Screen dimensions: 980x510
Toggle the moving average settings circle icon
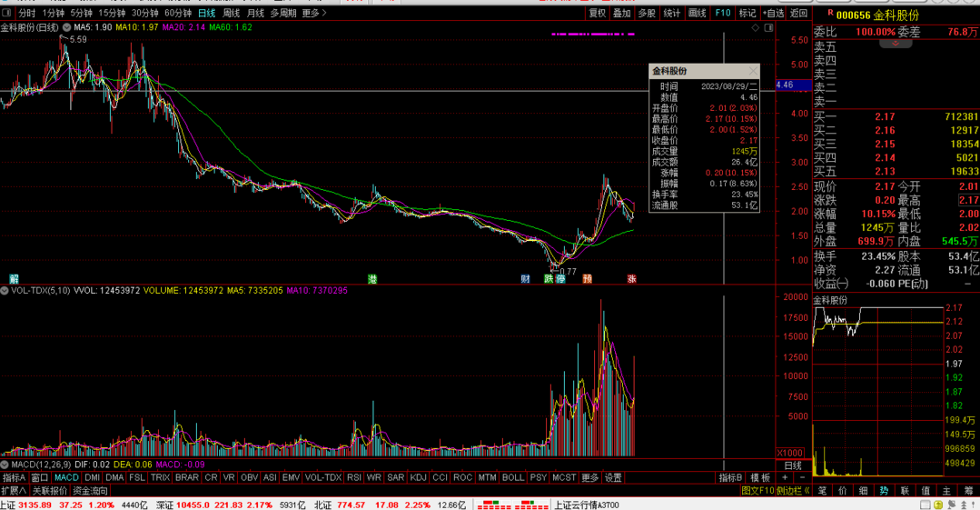click(x=67, y=27)
